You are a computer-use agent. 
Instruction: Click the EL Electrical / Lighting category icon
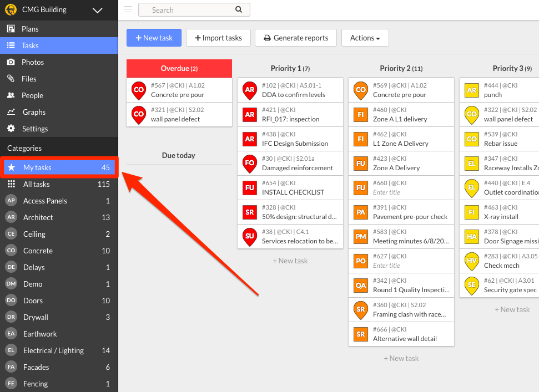[11, 350]
